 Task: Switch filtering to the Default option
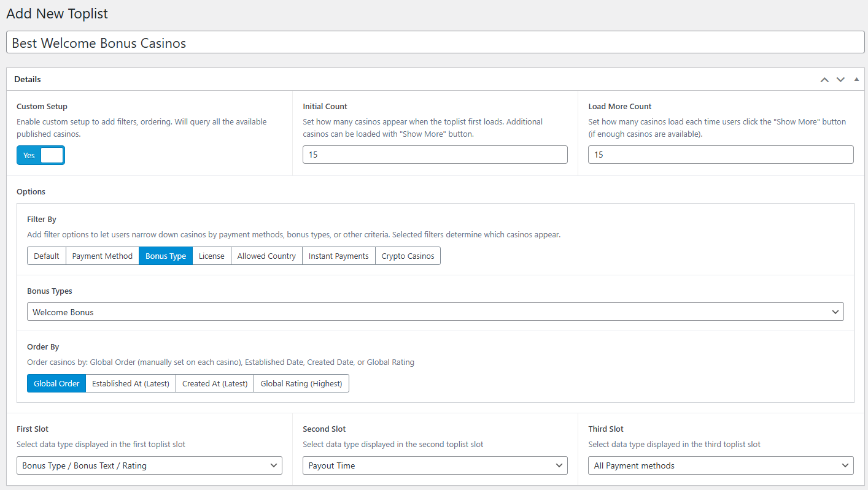pyautogui.click(x=46, y=256)
